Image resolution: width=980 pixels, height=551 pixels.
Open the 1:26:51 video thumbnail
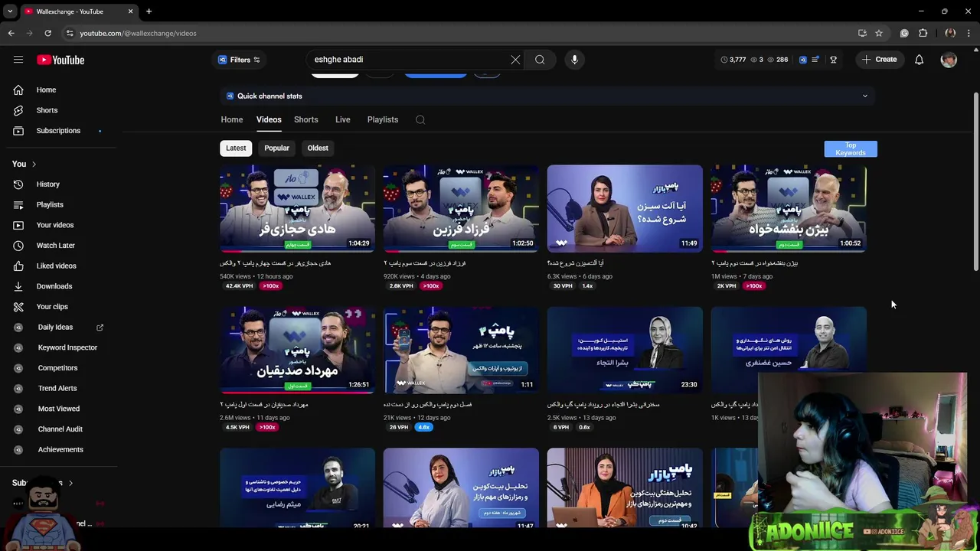(x=297, y=350)
